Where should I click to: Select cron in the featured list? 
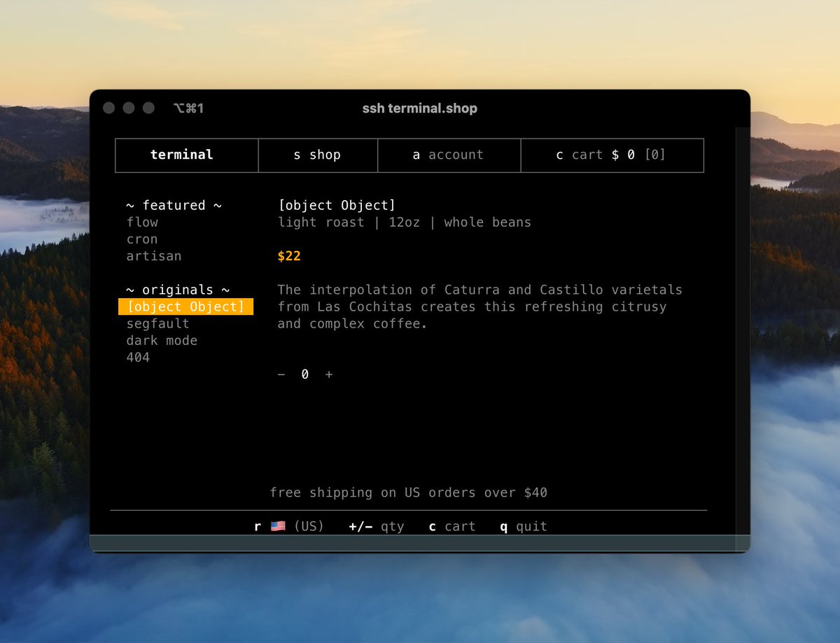tap(142, 239)
